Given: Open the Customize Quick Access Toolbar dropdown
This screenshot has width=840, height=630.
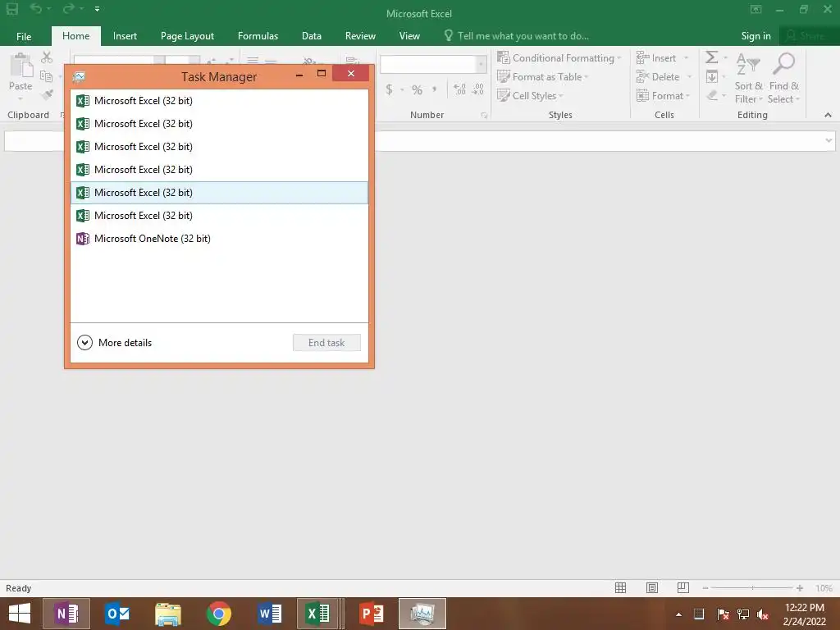Looking at the screenshot, I should click(x=97, y=9).
